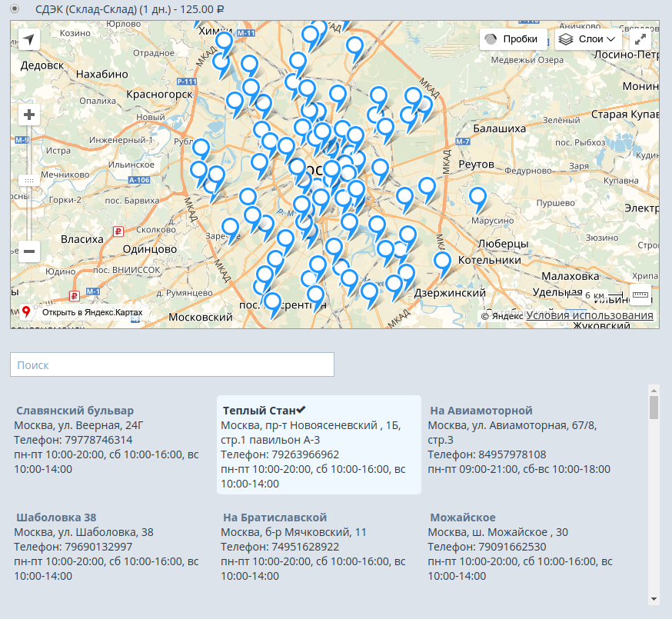Click the map zoom slider handle
This screenshot has height=619, width=672.
pos(28,180)
